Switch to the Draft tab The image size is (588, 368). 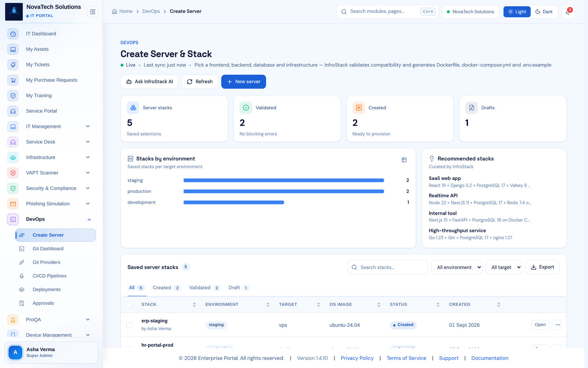(x=238, y=288)
